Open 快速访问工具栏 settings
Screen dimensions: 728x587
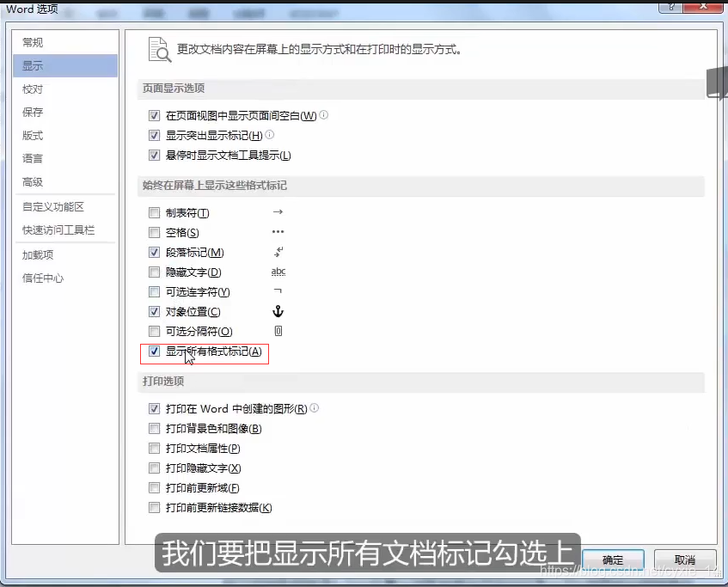65,229
